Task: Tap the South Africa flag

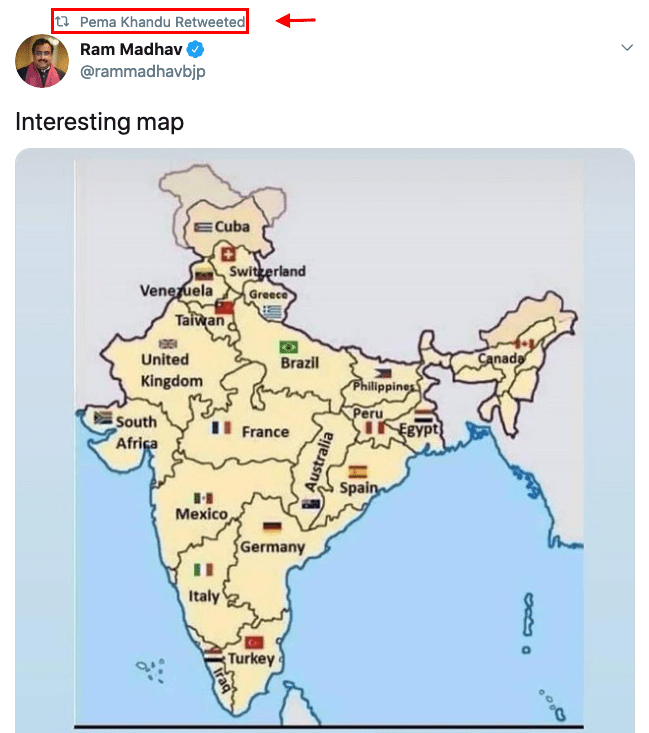Action: (x=102, y=417)
